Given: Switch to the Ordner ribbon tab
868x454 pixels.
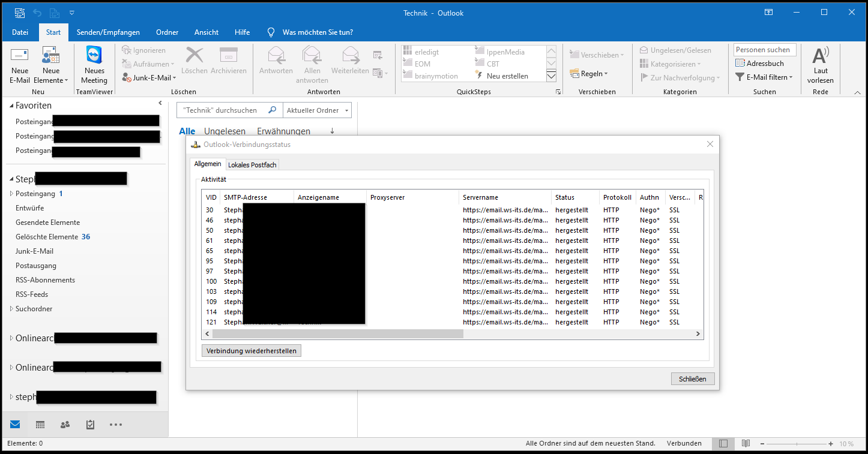Looking at the screenshot, I should click(x=167, y=32).
